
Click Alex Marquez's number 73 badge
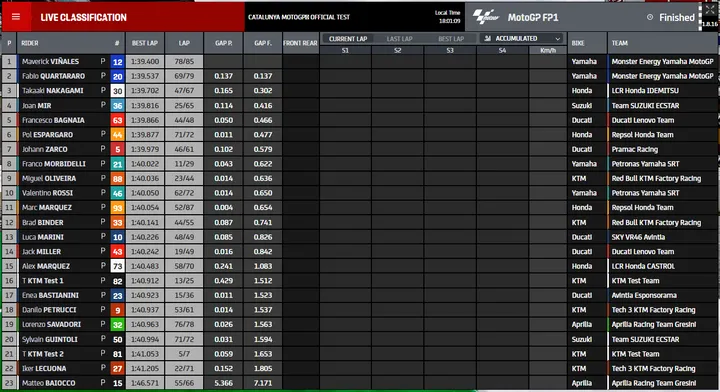pyautogui.click(x=118, y=267)
